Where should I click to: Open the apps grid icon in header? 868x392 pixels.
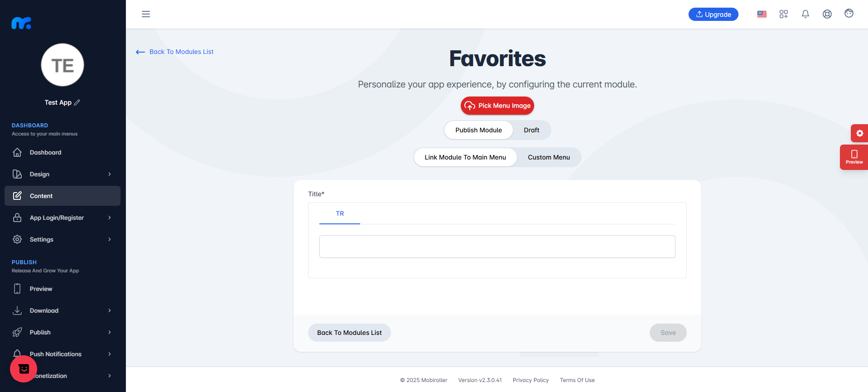[784, 14]
